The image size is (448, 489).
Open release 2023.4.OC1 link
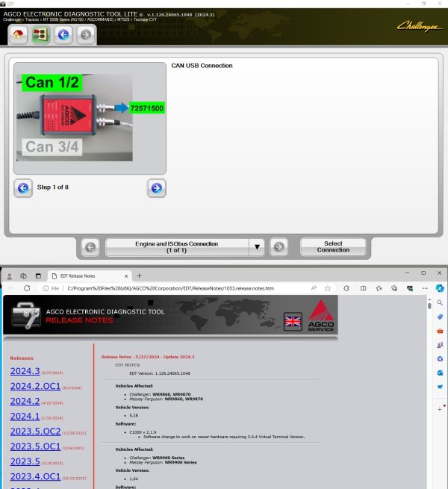click(x=35, y=476)
